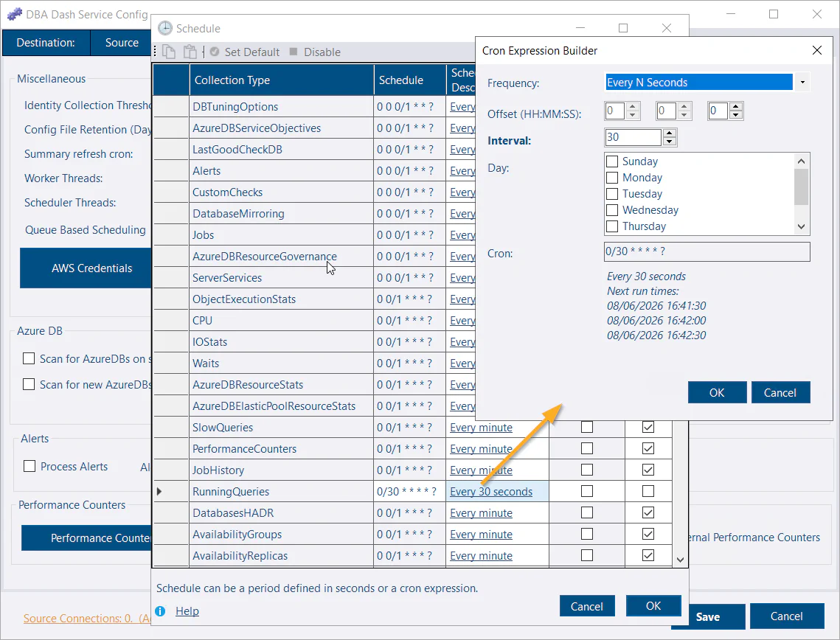Decrease the seconds offset spinner
The height and width of the screenshot is (640, 840).
click(x=735, y=115)
